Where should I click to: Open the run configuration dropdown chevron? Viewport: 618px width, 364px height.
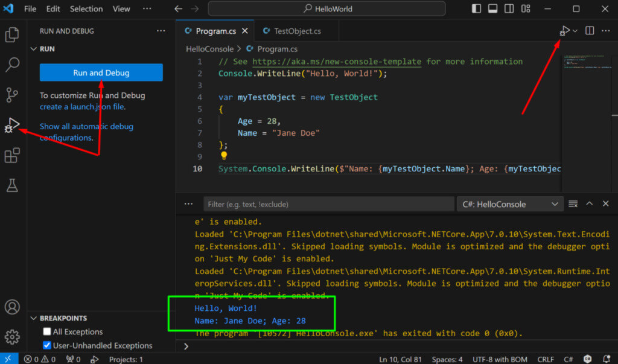tap(575, 31)
